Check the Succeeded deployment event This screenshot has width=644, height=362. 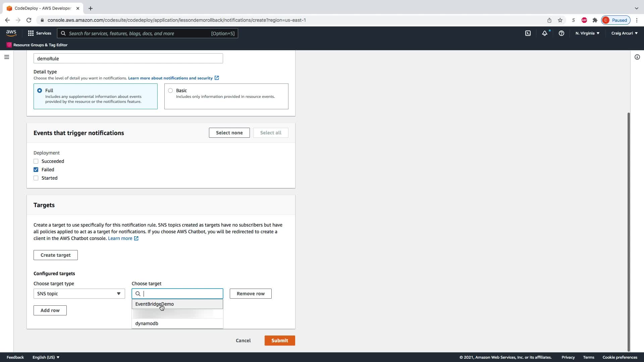(36, 161)
